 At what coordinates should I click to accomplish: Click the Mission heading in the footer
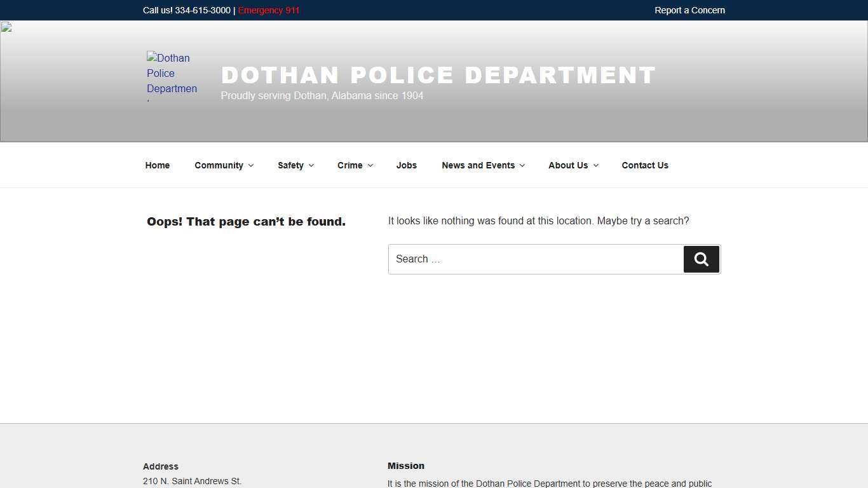click(x=405, y=466)
